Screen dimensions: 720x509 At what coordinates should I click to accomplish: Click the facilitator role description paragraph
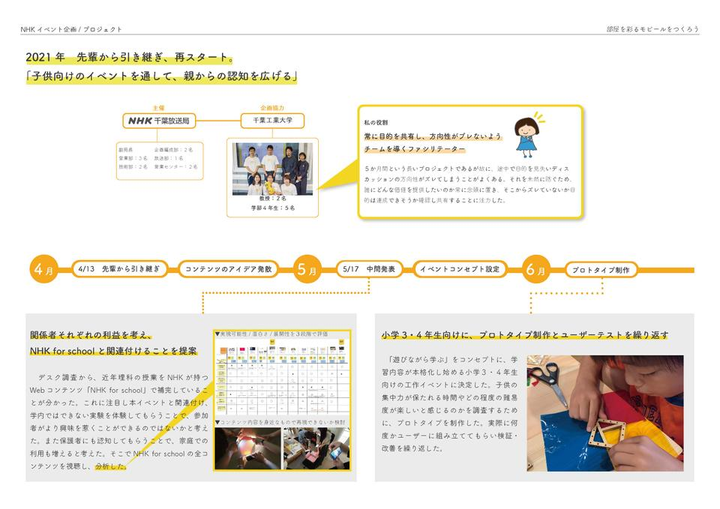[469, 184]
